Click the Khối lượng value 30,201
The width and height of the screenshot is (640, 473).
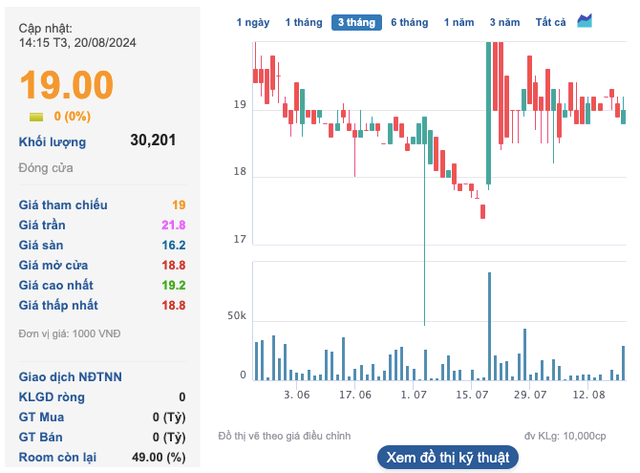click(x=153, y=140)
